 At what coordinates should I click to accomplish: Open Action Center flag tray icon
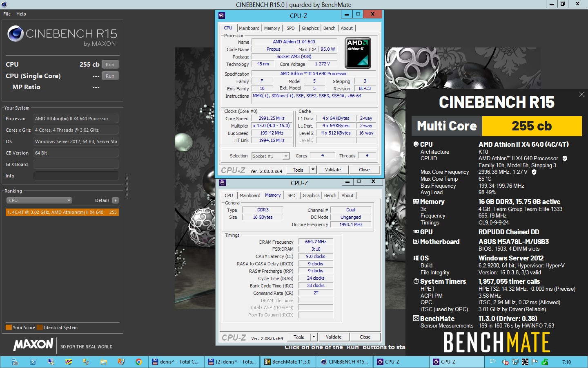[535, 362]
